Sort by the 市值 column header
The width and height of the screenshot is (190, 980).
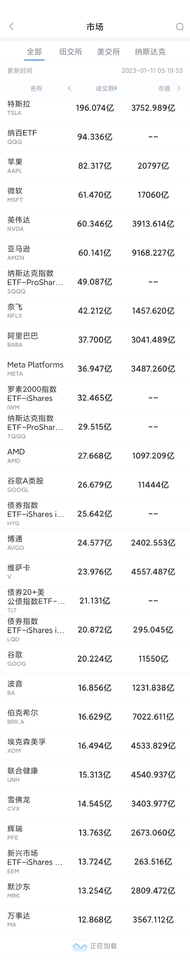click(x=164, y=88)
